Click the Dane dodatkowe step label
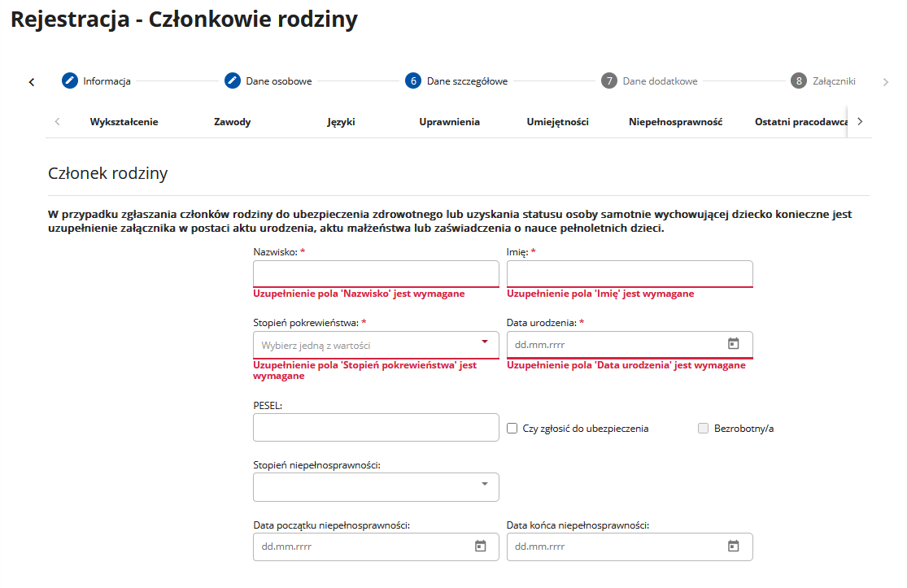 (x=660, y=81)
